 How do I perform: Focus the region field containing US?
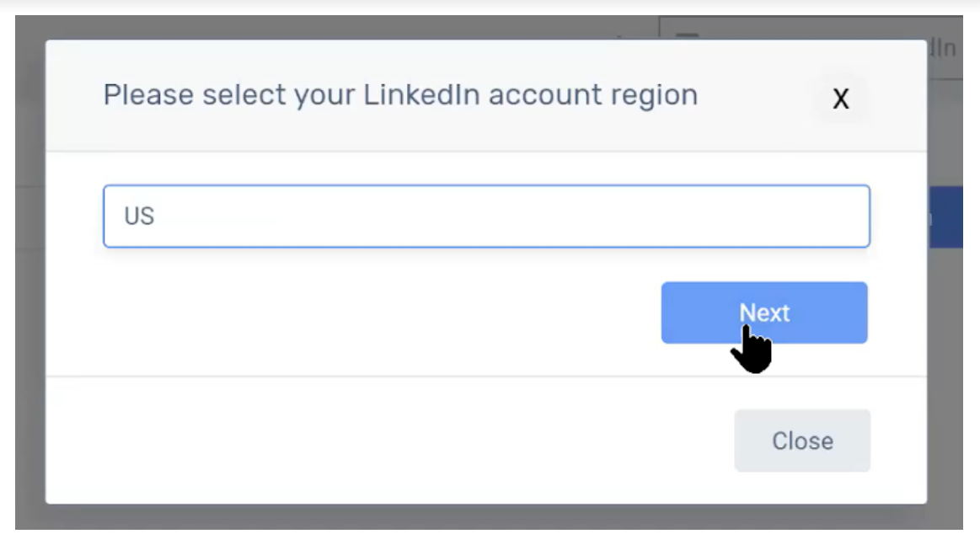[x=486, y=216]
